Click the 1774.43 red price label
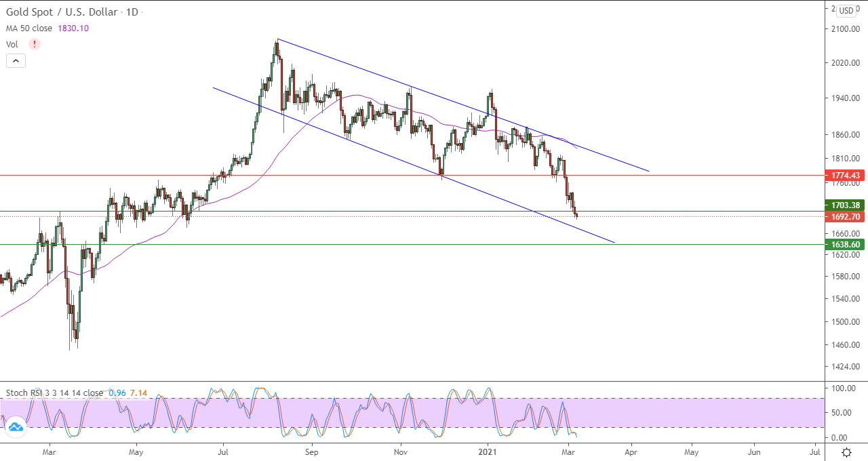 click(x=844, y=176)
